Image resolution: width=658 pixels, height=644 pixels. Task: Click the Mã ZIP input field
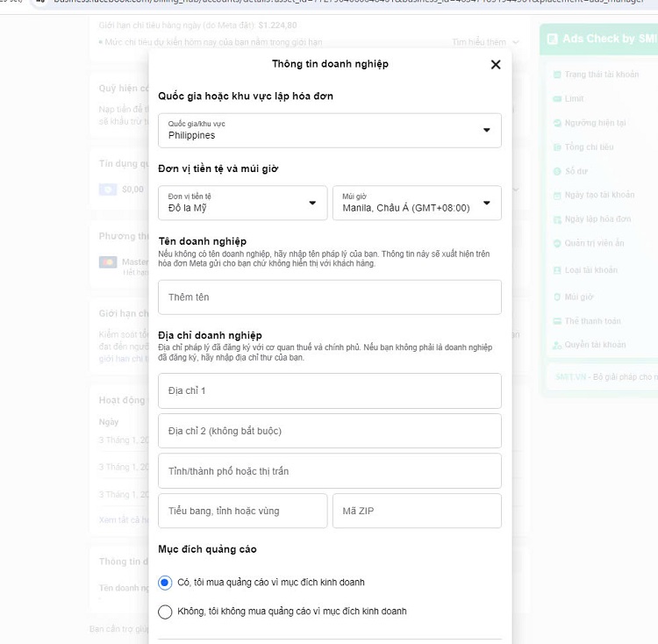(x=417, y=511)
